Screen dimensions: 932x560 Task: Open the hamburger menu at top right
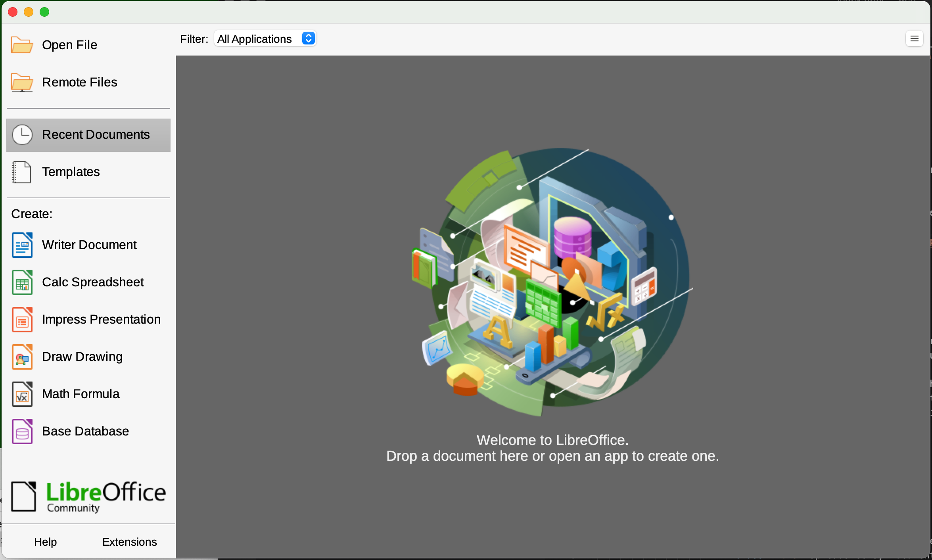915,38
